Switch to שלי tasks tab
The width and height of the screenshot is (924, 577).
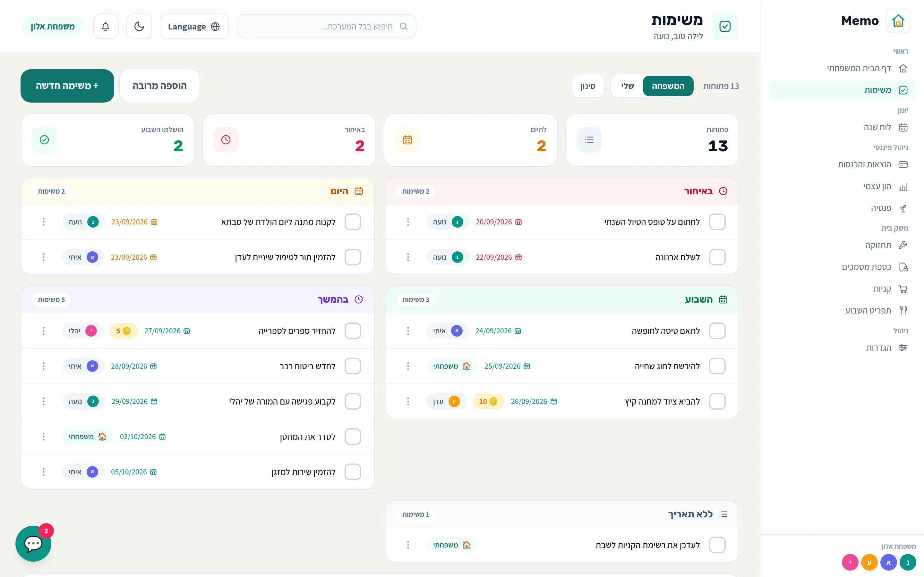tap(627, 86)
